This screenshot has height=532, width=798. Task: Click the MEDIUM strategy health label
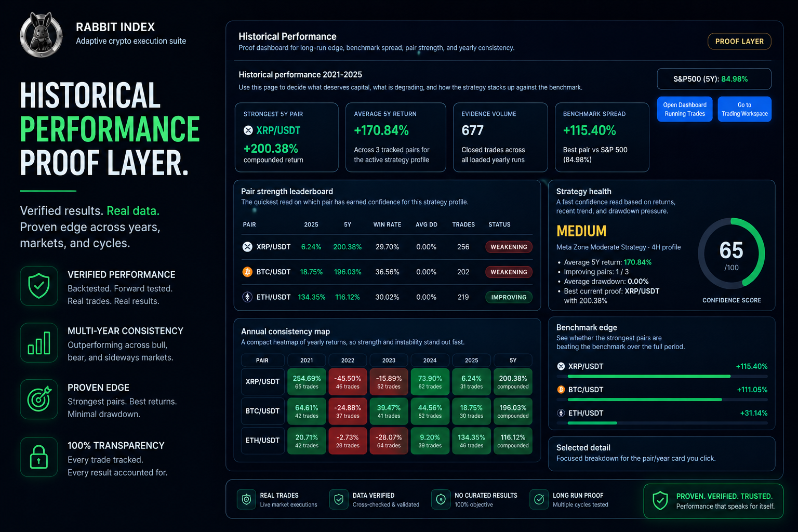click(x=581, y=231)
